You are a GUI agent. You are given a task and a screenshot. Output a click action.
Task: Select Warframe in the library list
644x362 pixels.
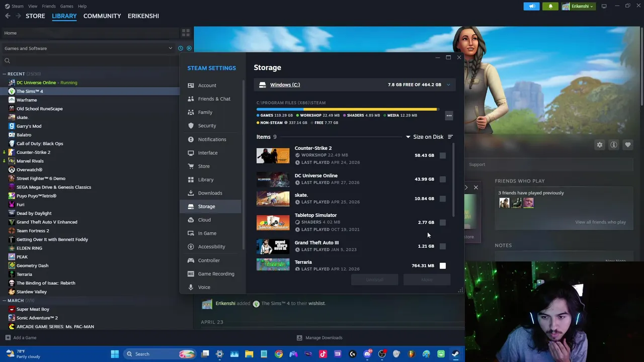[x=27, y=100]
